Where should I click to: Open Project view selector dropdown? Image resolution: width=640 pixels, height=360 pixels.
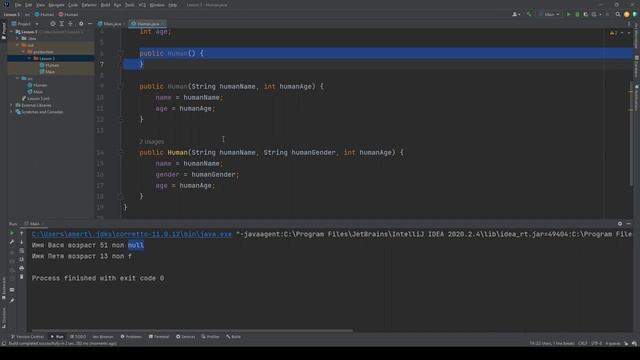[x=25, y=24]
